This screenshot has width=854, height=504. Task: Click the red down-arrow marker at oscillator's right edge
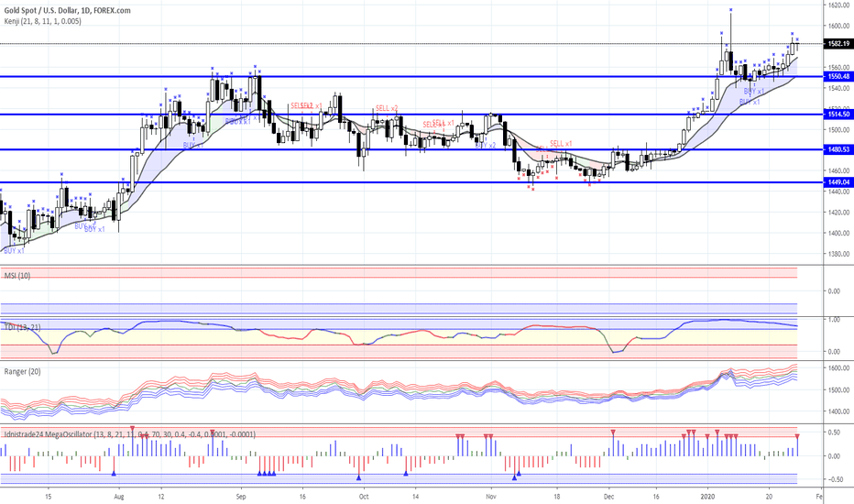tap(797, 436)
